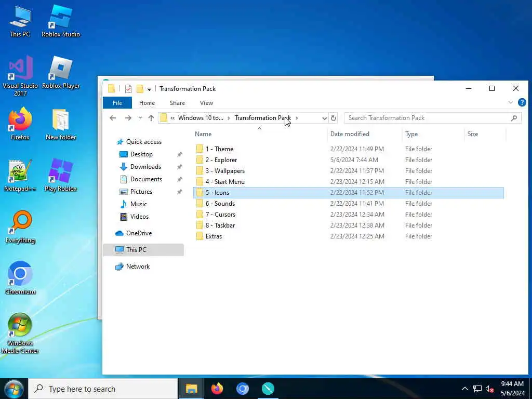Sort by Type column header
The width and height of the screenshot is (532, 399).
tap(411, 134)
